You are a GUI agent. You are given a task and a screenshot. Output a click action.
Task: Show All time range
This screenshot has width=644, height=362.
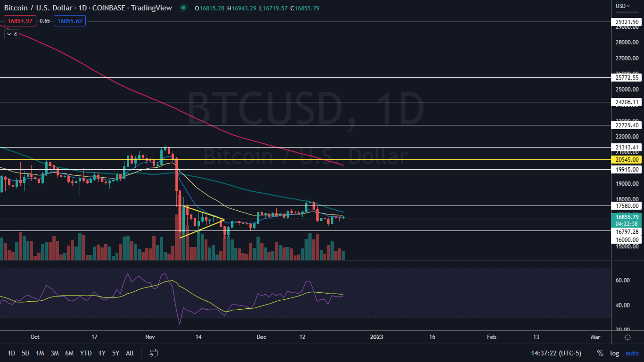[x=130, y=353]
